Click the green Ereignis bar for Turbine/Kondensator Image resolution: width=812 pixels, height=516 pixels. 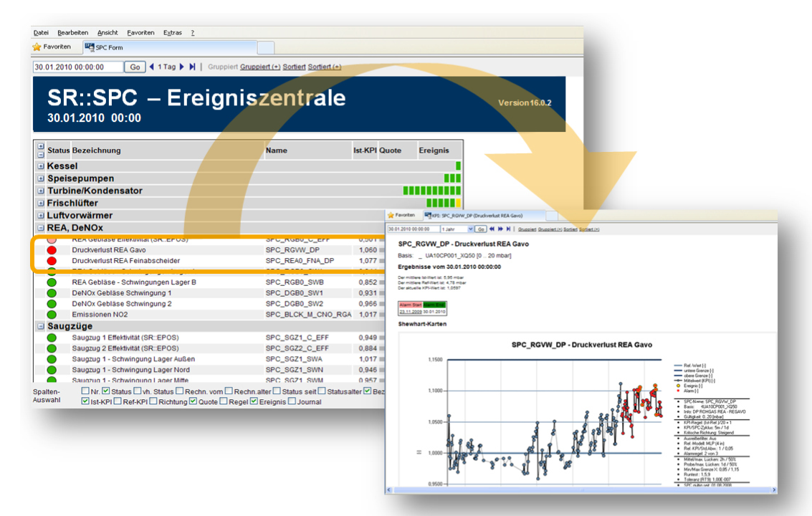432,191
